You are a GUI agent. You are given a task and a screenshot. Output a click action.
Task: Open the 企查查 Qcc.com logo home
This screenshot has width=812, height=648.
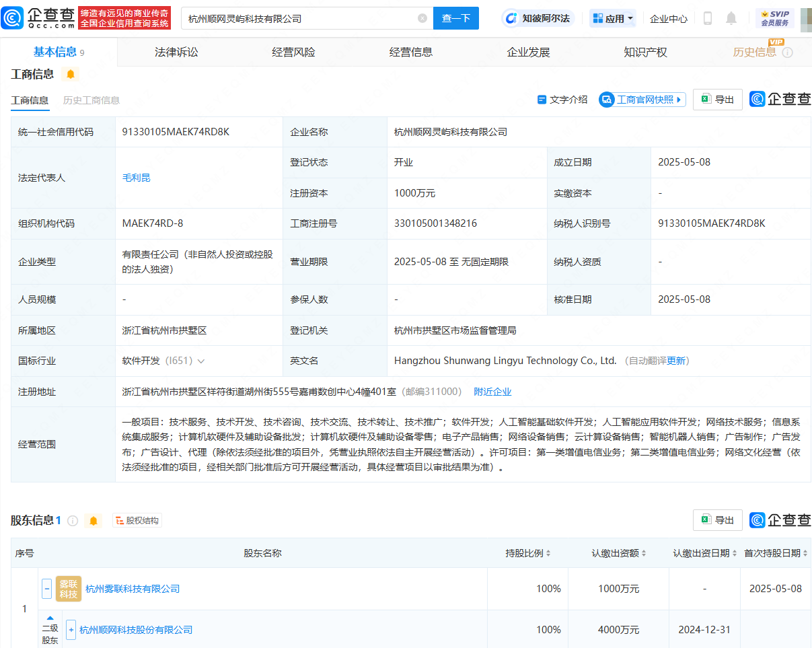(x=38, y=18)
